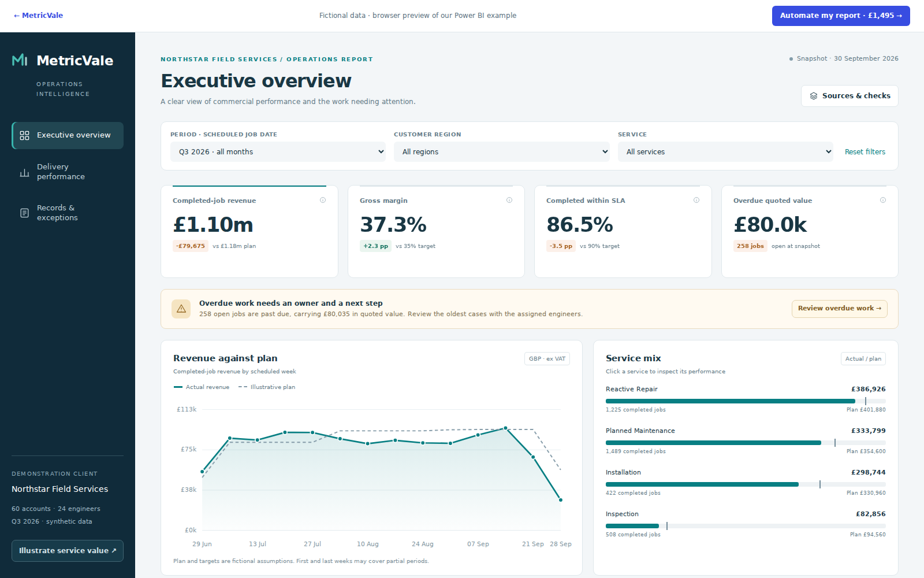Image resolution: width=924 pixels, height=578 pixels.
Task: Open Records & exceptions page
Action: (x=68, y=213)
